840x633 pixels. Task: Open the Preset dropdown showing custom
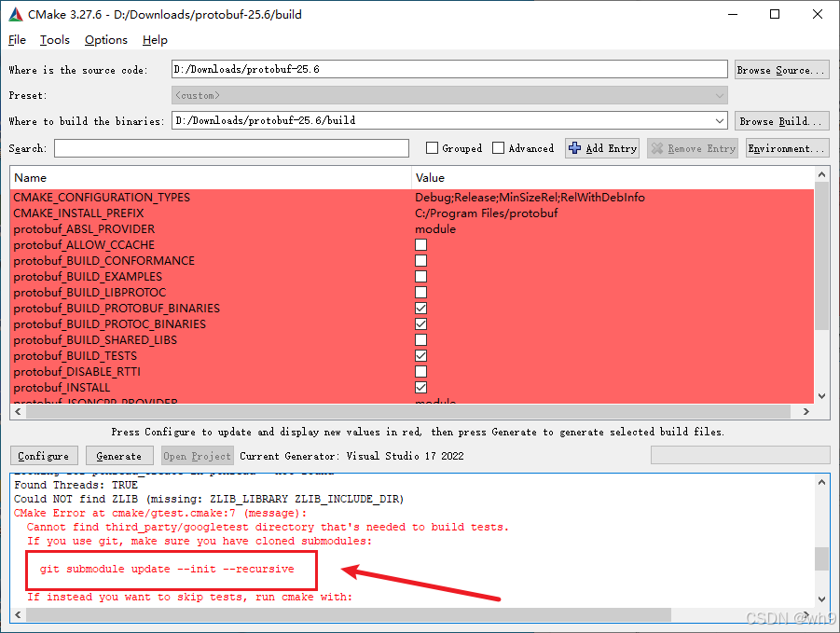click(718, 94)
